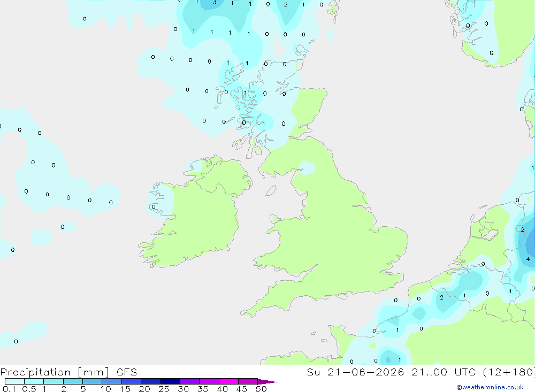Click the 'GFS' model label
The width and height of the screenshot is (535, 392).
(x=127, y=372)
